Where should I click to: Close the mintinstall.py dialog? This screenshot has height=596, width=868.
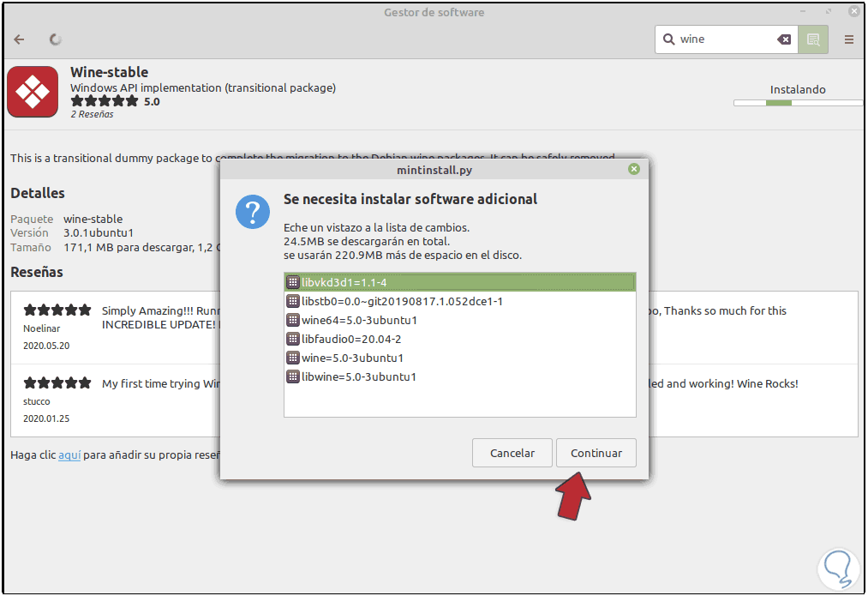pyautogui.click(x=634, y=170)
